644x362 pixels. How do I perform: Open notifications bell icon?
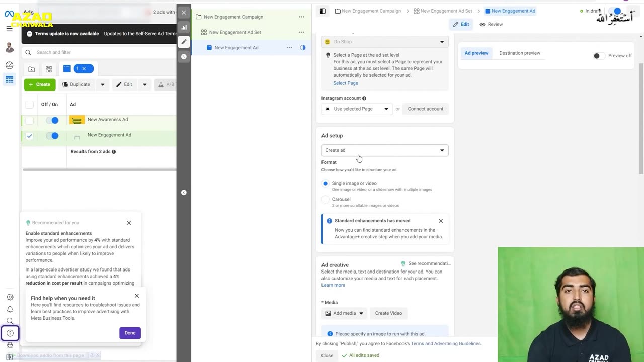[x=10, y=309]
